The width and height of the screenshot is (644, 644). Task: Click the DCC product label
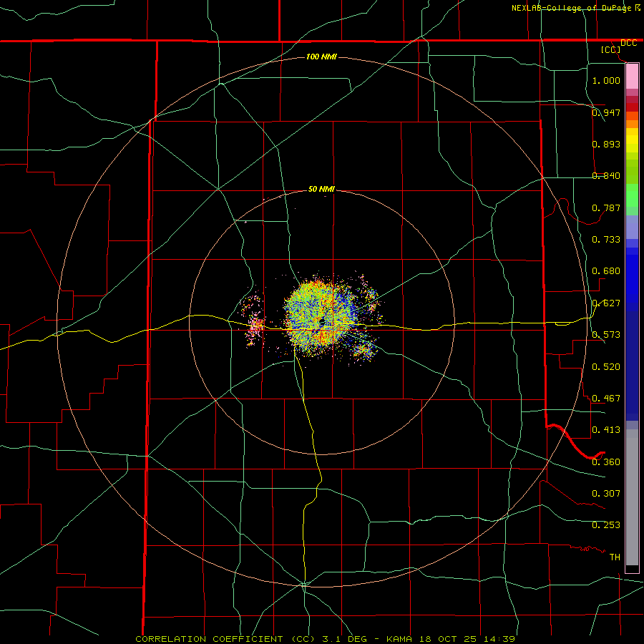coord(628,43)
